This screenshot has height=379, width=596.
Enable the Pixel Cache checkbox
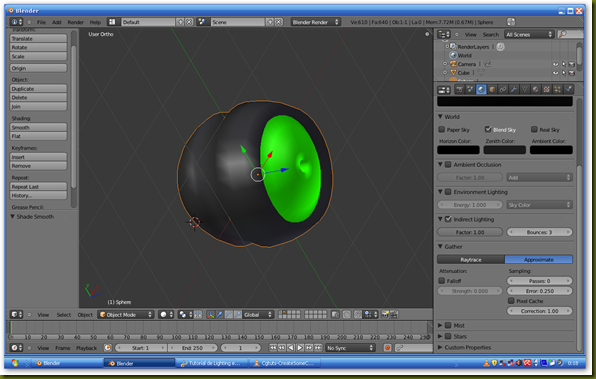(x=511, y=301)
